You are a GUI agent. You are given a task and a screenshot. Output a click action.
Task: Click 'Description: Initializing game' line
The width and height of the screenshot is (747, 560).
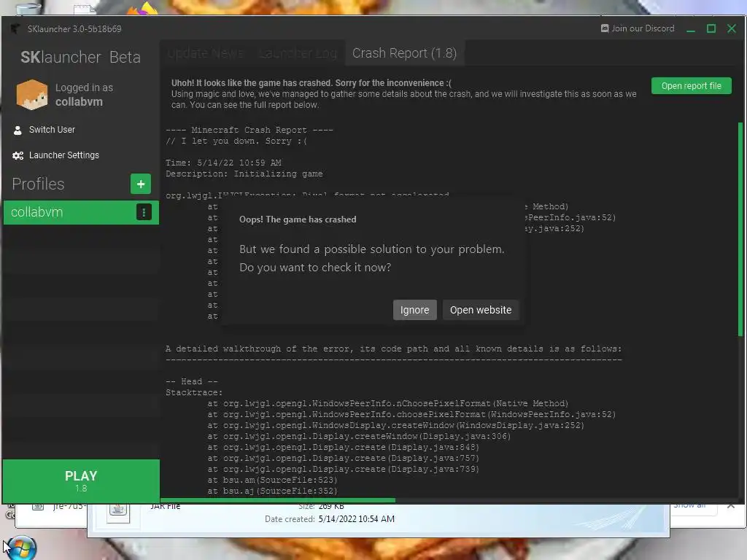click(x=244, y=174)
